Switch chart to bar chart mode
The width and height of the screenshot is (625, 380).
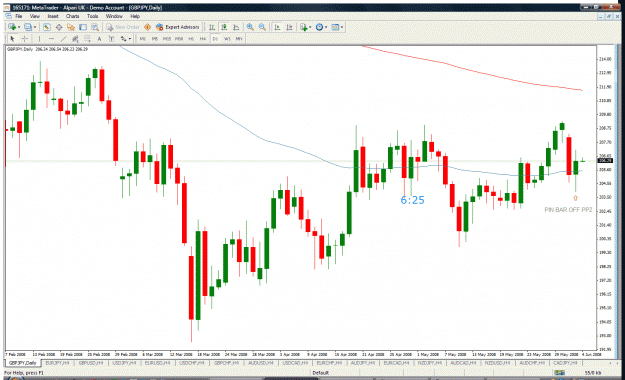tap(212, 27)
